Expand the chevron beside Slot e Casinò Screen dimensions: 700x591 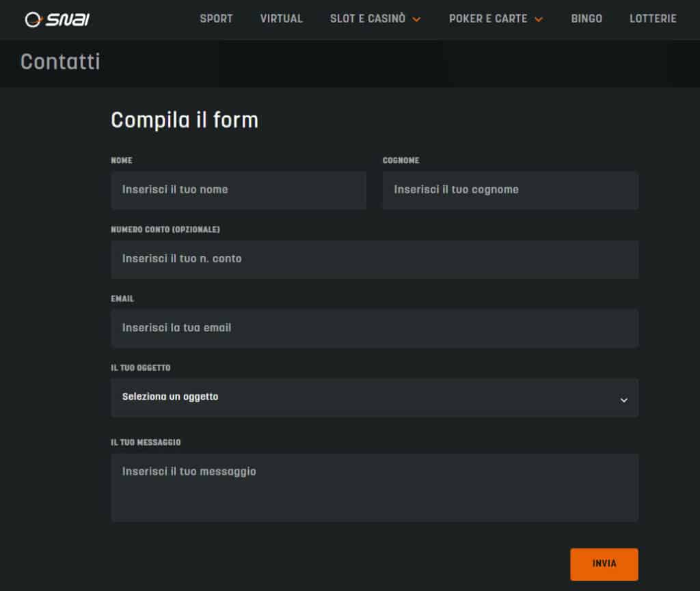[416, 20]
